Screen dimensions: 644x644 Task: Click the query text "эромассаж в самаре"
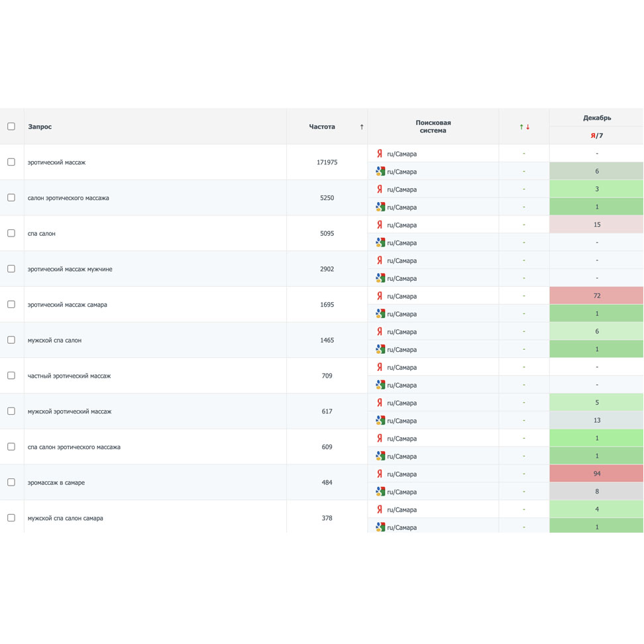pyautogui.click(x=56, y=482)
